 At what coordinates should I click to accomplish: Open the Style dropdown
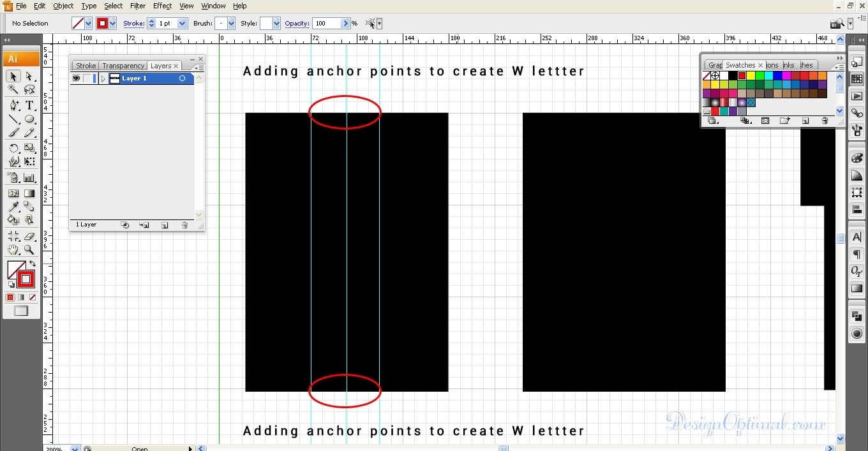276,24
